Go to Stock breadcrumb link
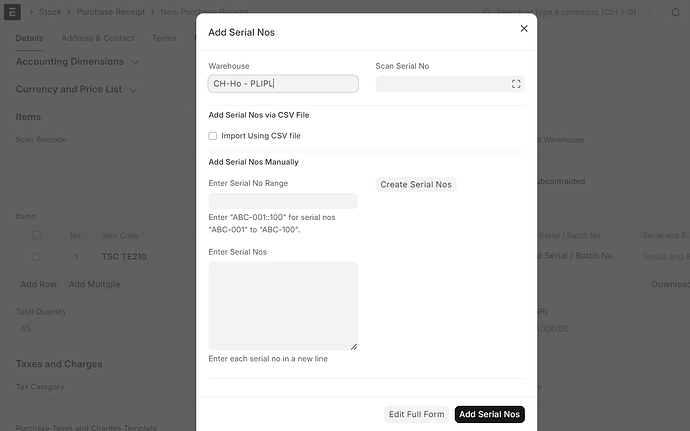The width and height of the screenshot is (690, 431). coord(50,12)
